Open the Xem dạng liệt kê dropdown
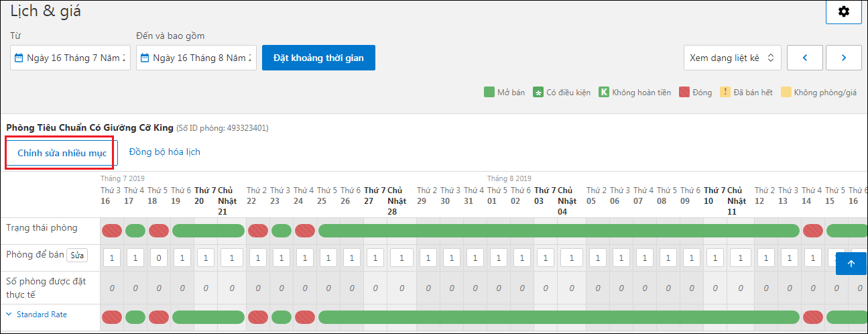Image resolution: width=868 pixels, height=334 pixels. [x=733, y=58]
